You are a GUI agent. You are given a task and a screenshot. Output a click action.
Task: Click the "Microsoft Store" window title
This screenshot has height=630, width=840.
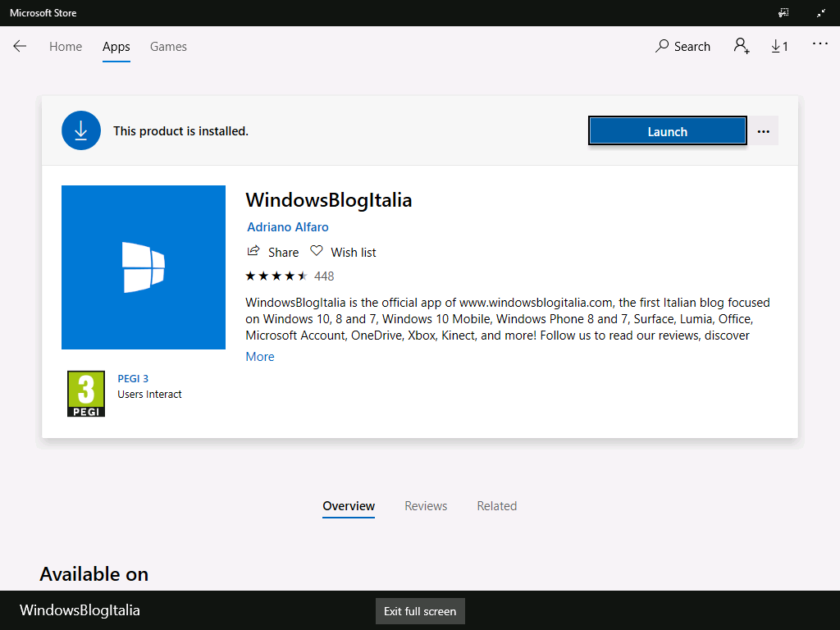pyautogui.click(x=43, y=13)
